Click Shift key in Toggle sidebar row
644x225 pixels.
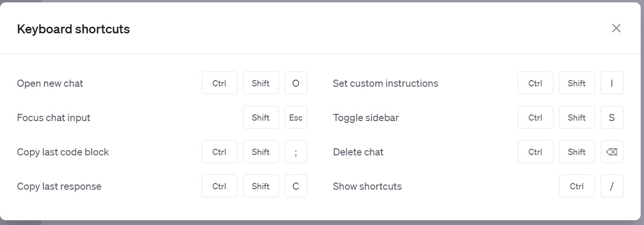click(577, 118)
